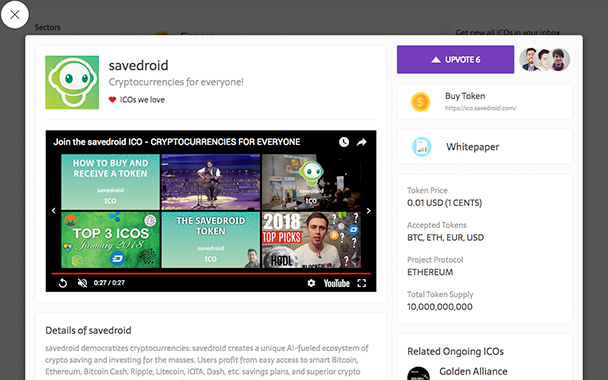Click the Details of savedroid heading
Viewport: 608px width, 380px height.
pos(88,330)
